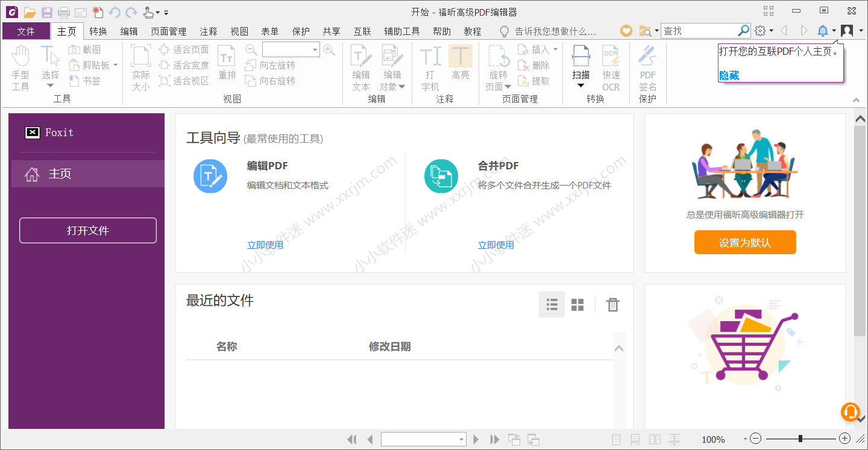
Task: Select Edit Text (编辑文本) tool
Action: coord(361,68)
